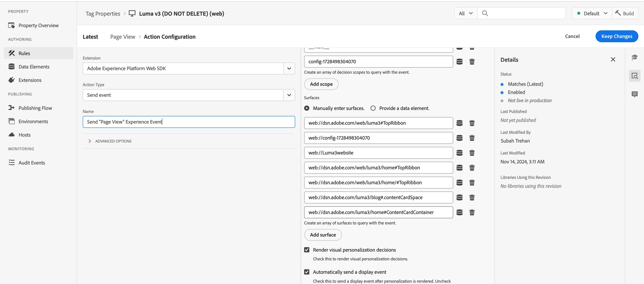
Task: Delete the home#ContentCardContainer surface
Action: tap(472, 212)
